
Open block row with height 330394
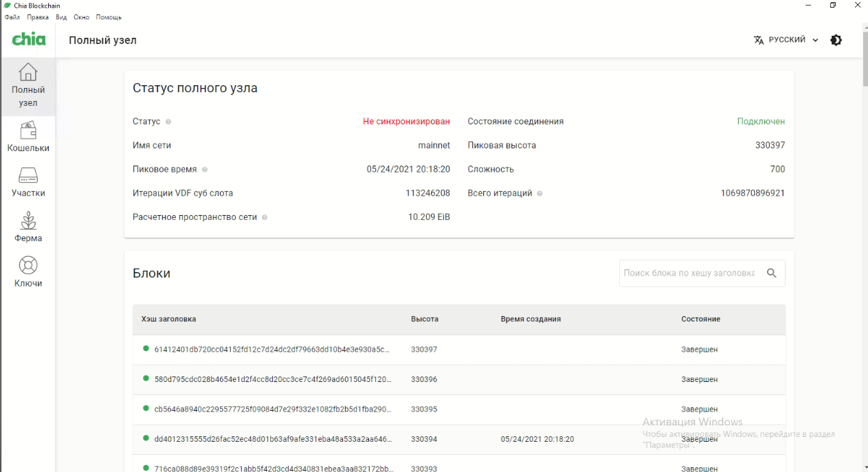(423, 439)
